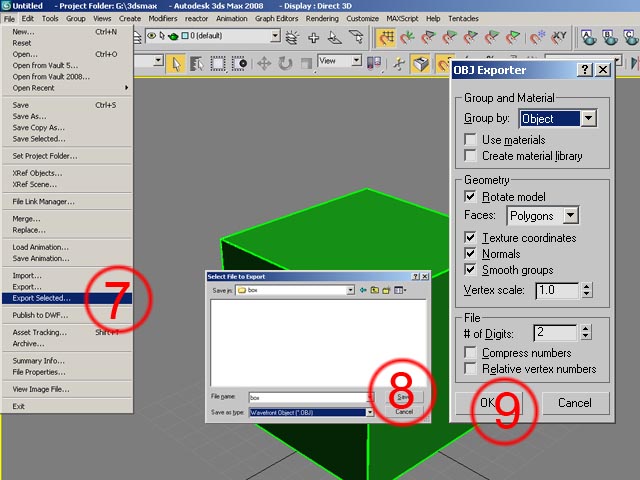Uncheck the Texture coordinates checkbox
The width and height of the screenshot is (640, 480).
[470, 238]
